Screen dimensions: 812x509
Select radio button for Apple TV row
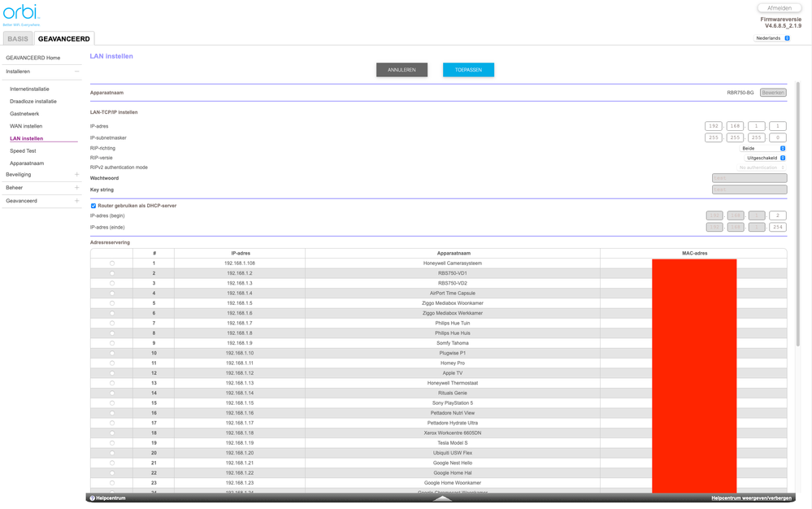click(x=112, y=373)
